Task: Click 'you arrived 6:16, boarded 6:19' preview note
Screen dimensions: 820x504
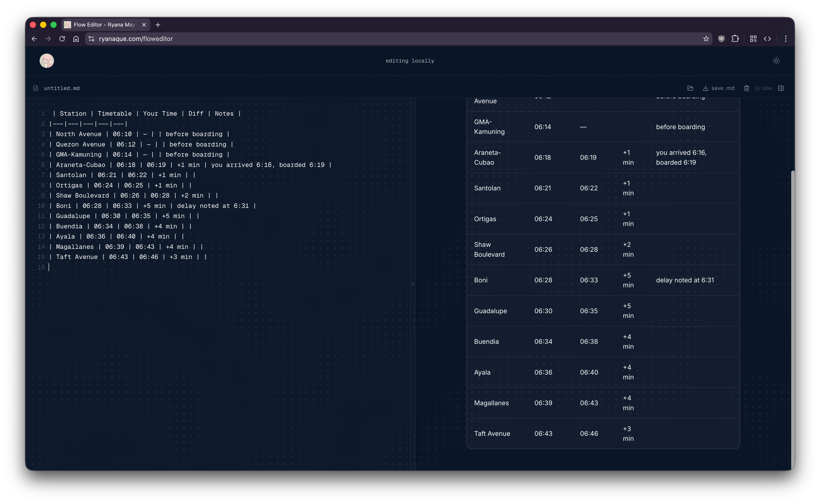Action: (681, 157)
